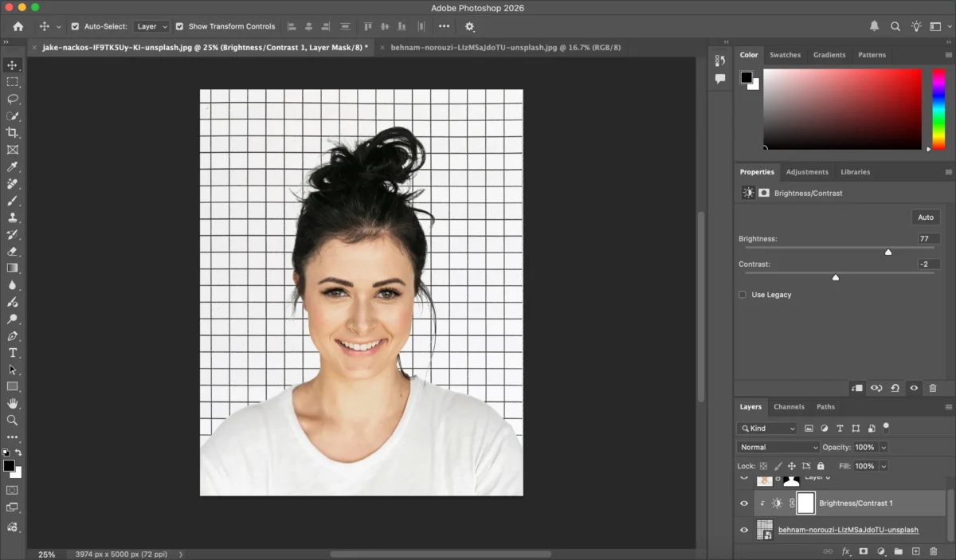Delete adjustment layer with Properties trash icon
The image size is (956, 560).
(933, 388)
